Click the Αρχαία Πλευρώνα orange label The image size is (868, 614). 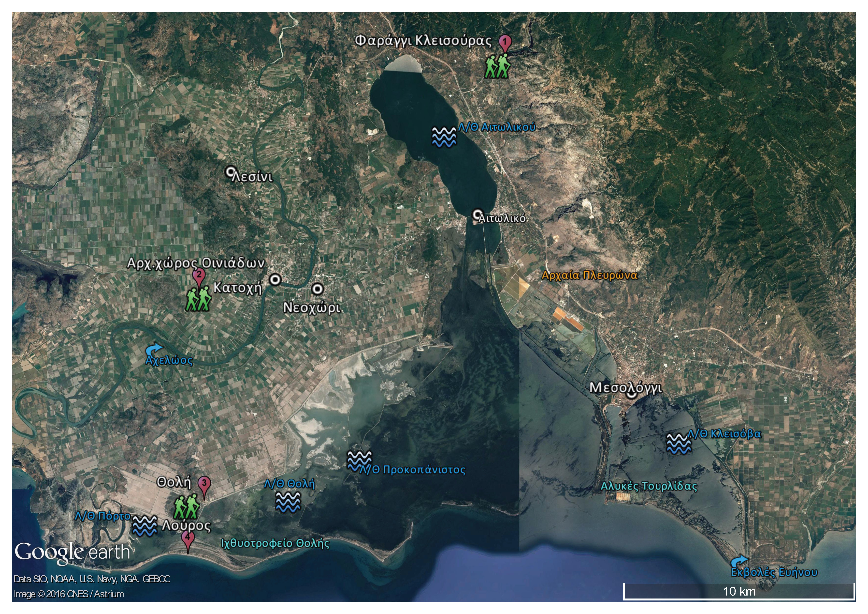(x=589, y=275)
